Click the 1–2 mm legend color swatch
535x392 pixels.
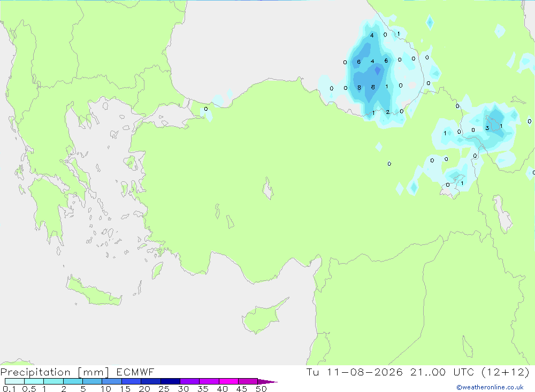point(53,381)
